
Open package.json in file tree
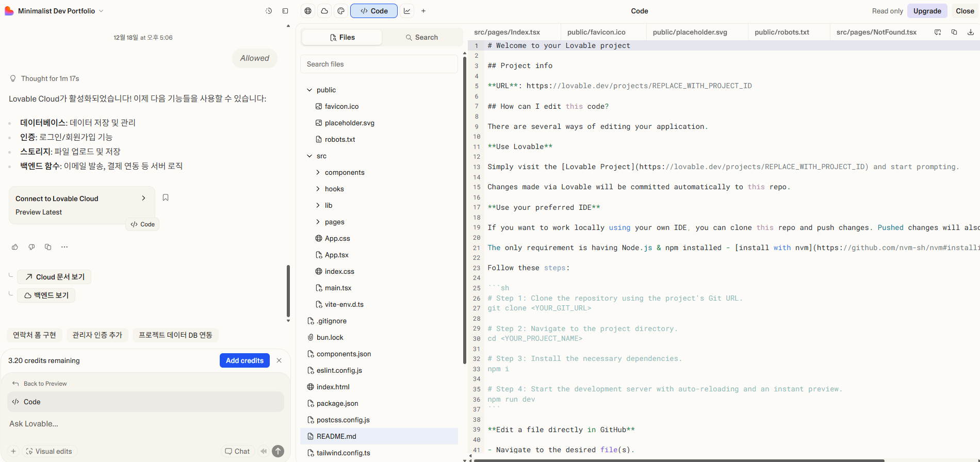pos(379,403)
